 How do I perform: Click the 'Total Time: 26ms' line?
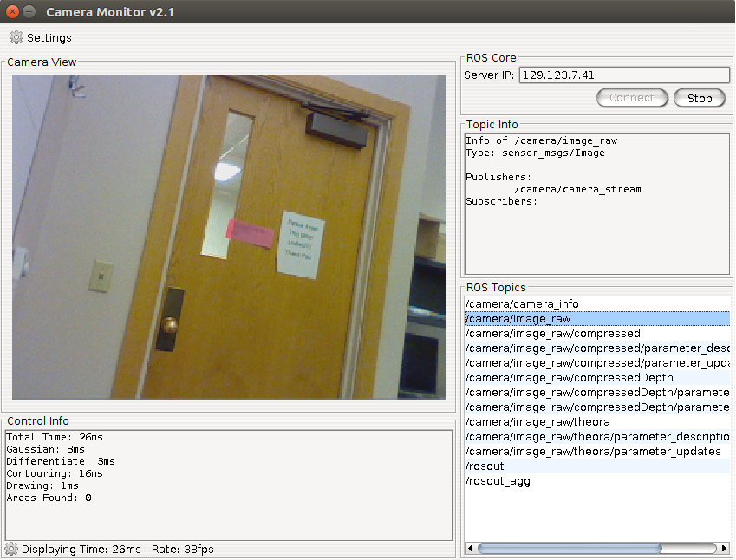pos(55,437)
